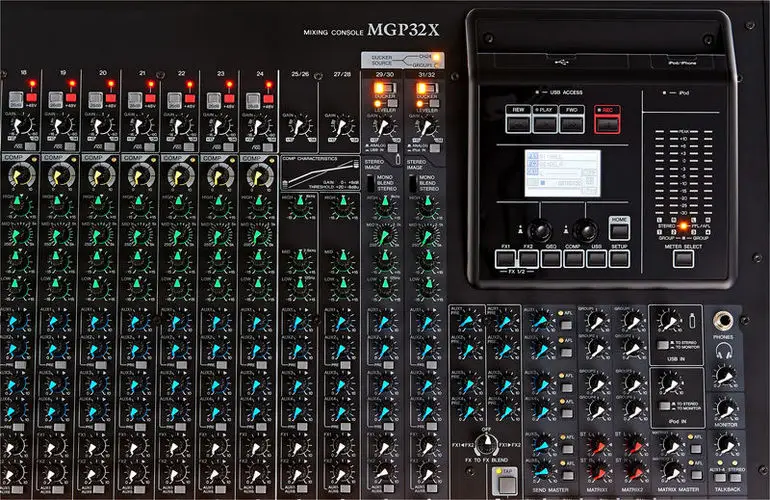
Task: Toggle the LEVELER switch on channel 31/32
Action: [x=434, y=104]
